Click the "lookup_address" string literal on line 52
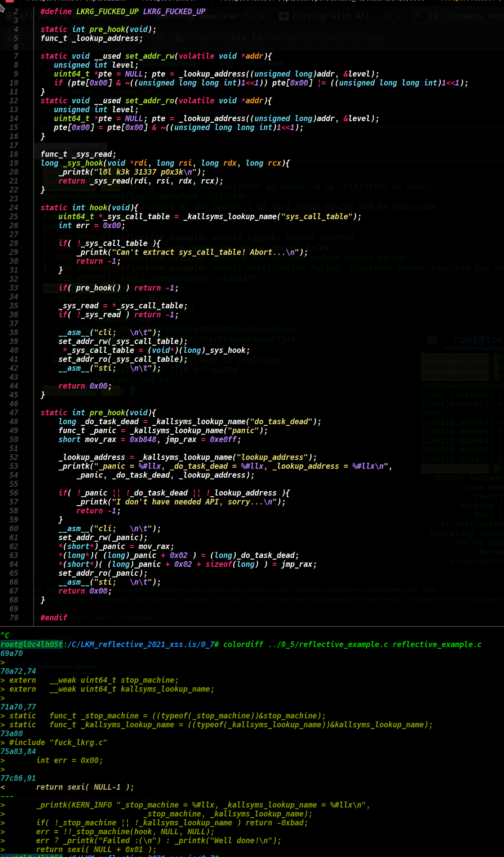504x857 pixels. coord(272,457)
